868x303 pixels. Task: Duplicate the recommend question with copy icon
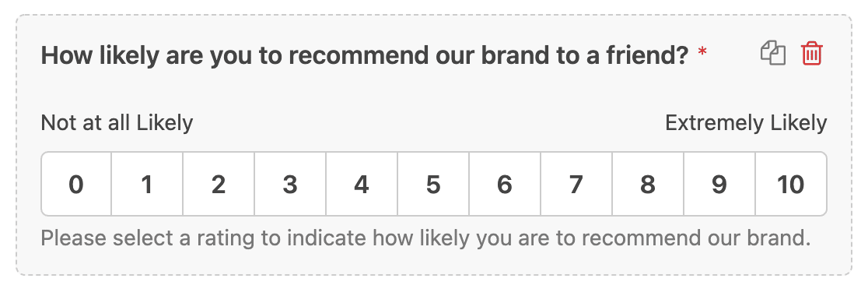click(773, 54)
